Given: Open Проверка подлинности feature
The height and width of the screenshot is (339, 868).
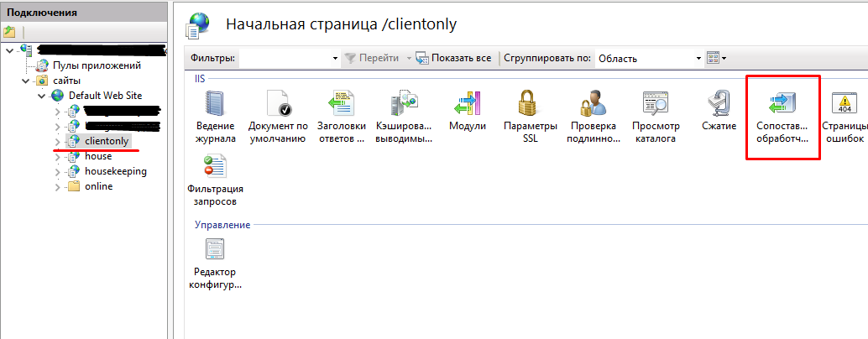Looking at the screenshot, I should point(593,117).
